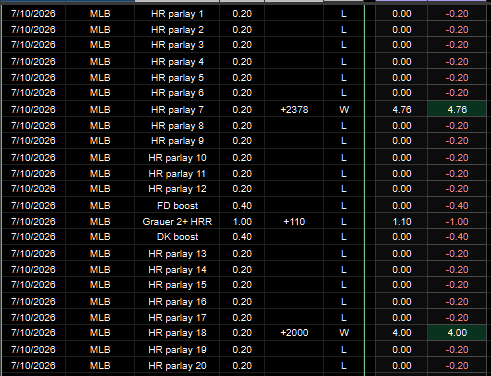
Task: Select the 'HR parlay 1' cell
Action: (177, 14)
